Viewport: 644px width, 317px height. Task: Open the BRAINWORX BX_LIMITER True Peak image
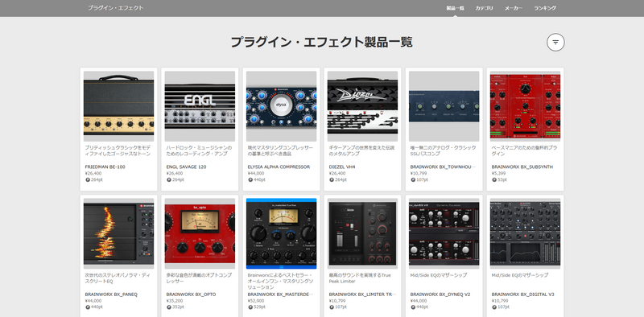[363, 233]
